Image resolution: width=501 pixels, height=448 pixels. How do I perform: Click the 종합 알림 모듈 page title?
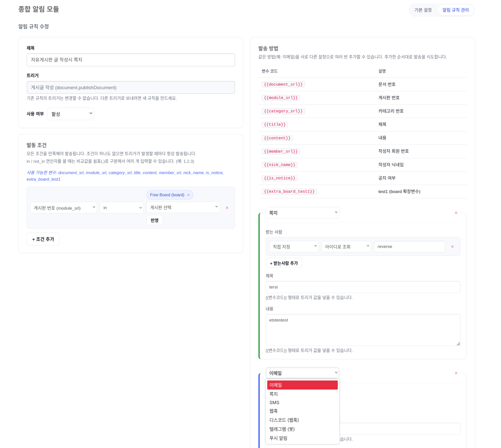coord(39,9)
